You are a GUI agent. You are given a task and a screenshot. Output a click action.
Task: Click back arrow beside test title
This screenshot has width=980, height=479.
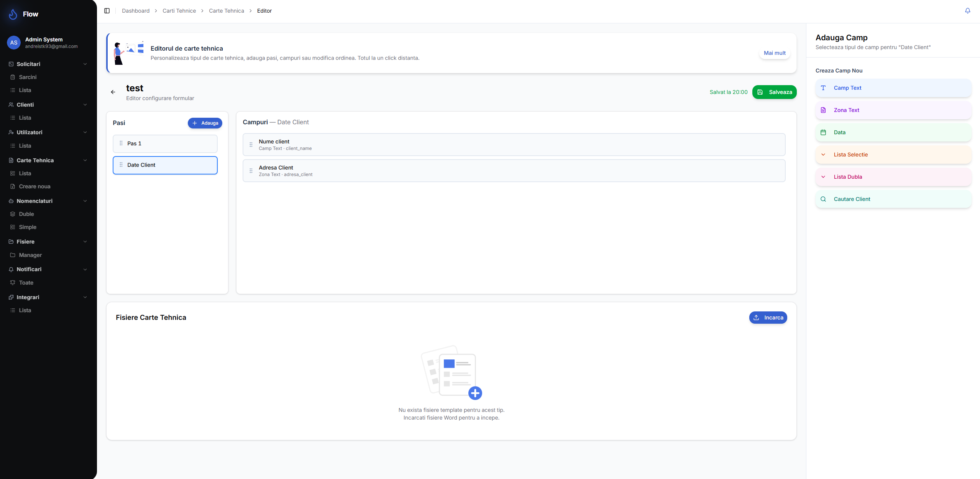(x=113, y=92)
